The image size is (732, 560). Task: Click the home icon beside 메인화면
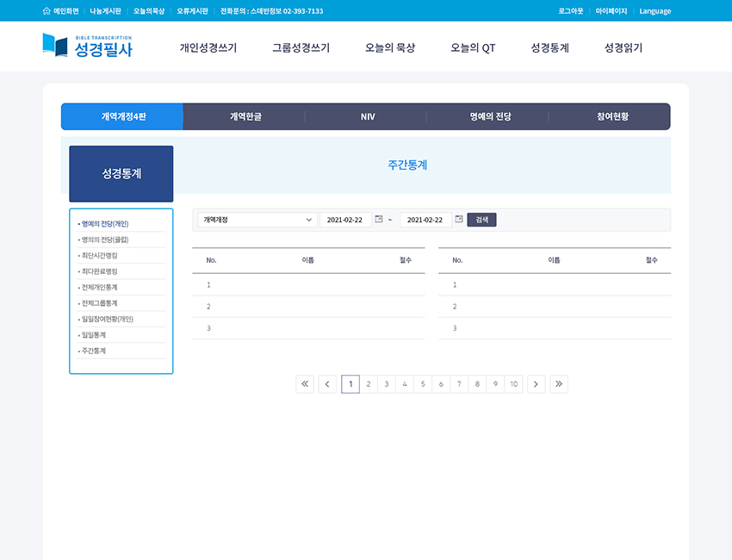coord(47,11)
